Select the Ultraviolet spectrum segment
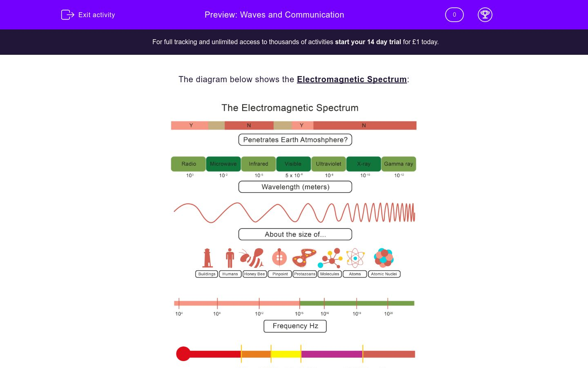The width and height of the screenshot is (588, 368). pos(328,164)
